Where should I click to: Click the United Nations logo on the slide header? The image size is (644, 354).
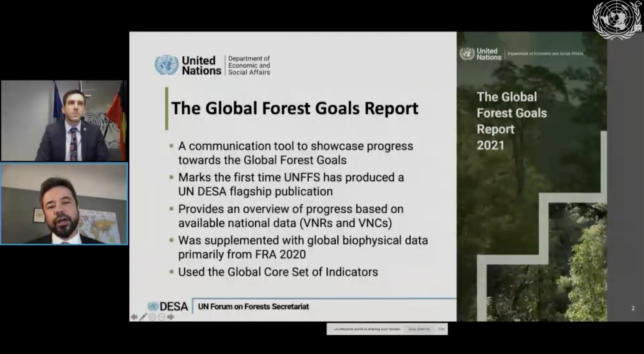tap(188, 65)
